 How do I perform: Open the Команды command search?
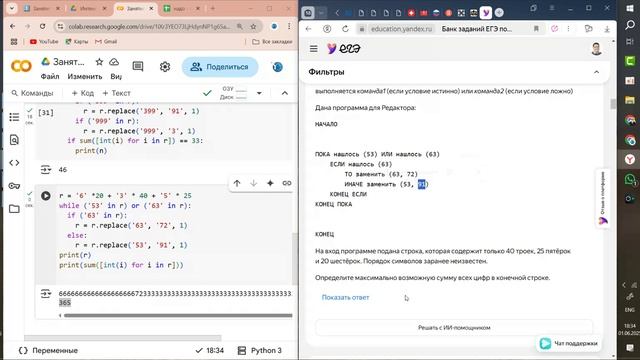(x=32, y=93)
